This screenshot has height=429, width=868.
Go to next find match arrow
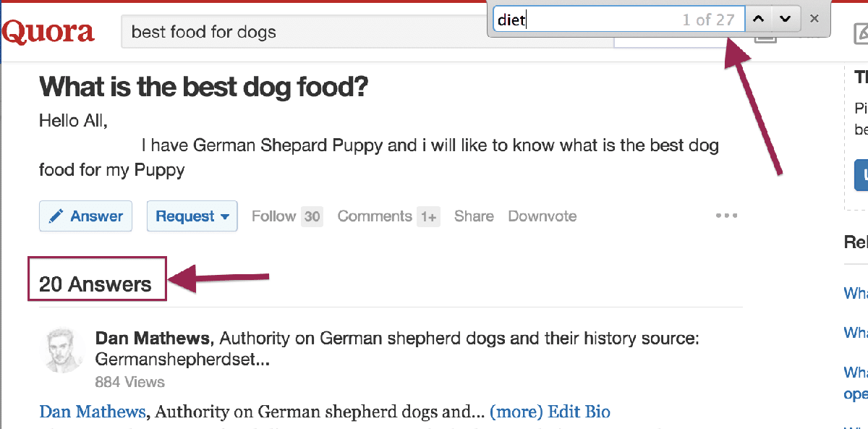pyautogui.click(x=786, y=19)
